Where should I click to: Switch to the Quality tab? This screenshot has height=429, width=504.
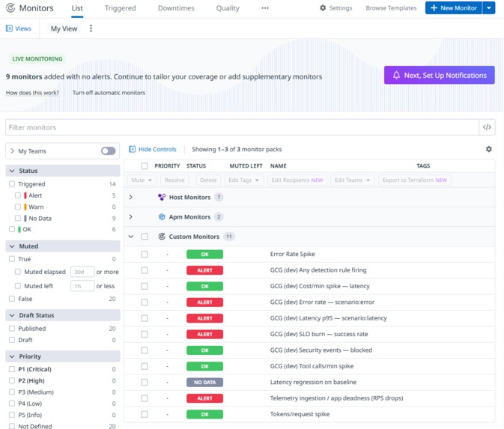coord(228,8)
